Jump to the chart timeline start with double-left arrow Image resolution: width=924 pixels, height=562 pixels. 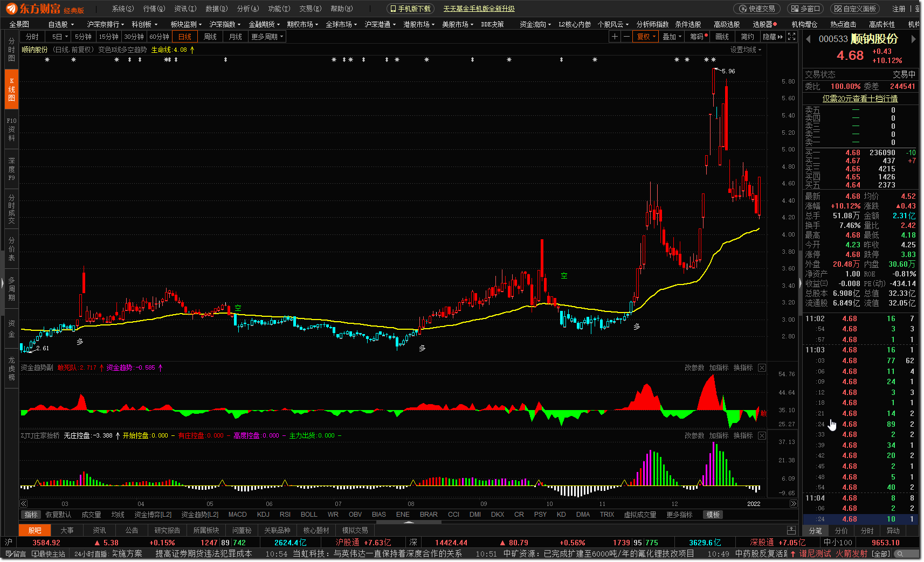tap(24, 504)
